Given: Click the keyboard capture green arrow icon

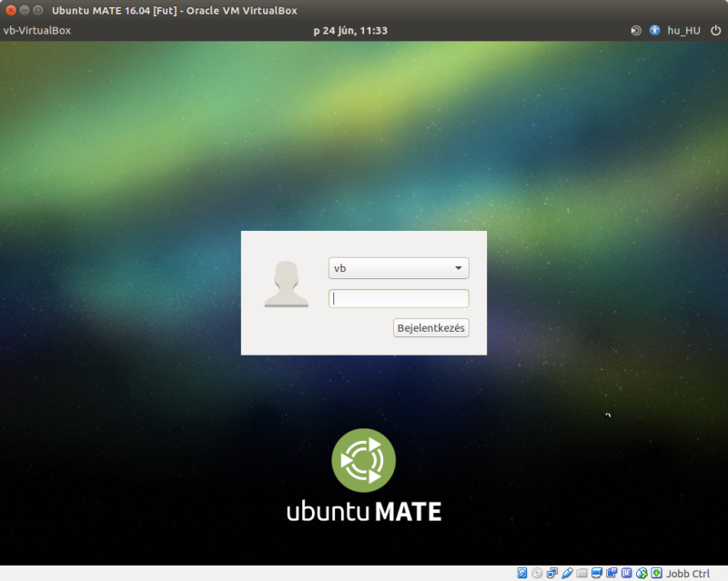Looking at the screenshot, I should click(656, 573).
